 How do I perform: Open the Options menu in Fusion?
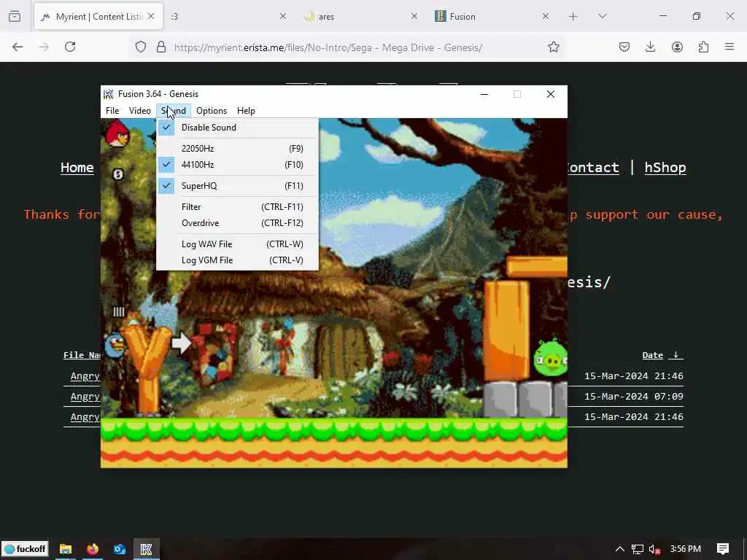(212, 111)
